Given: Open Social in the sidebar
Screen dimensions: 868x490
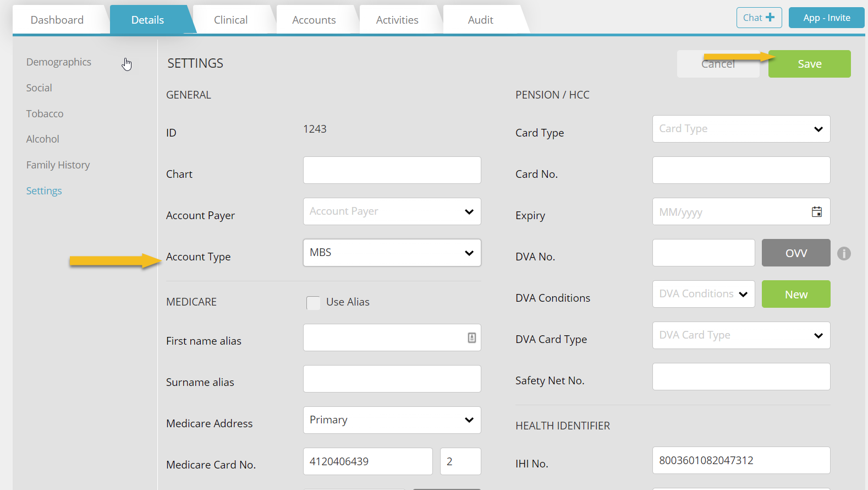Looking at the screenshot, I should [39, 88].
